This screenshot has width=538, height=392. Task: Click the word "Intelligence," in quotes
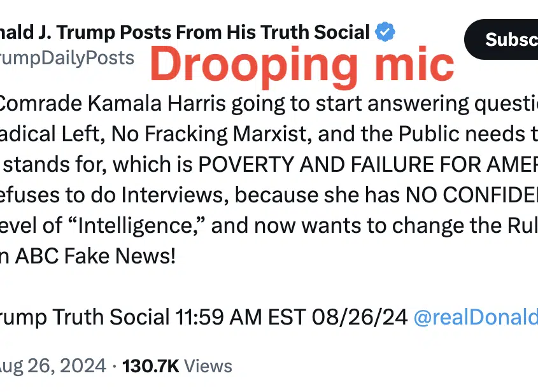click(136, 226)
